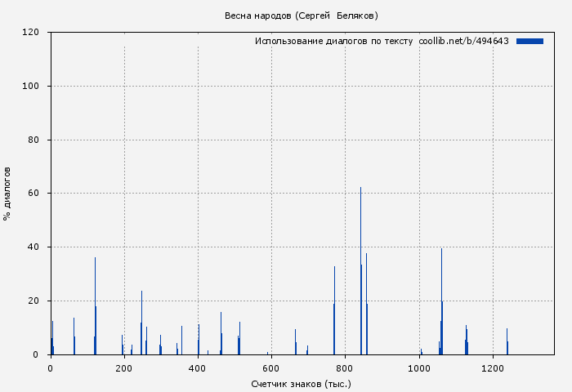Click the x-axis tick label 1200

(492, 368)
